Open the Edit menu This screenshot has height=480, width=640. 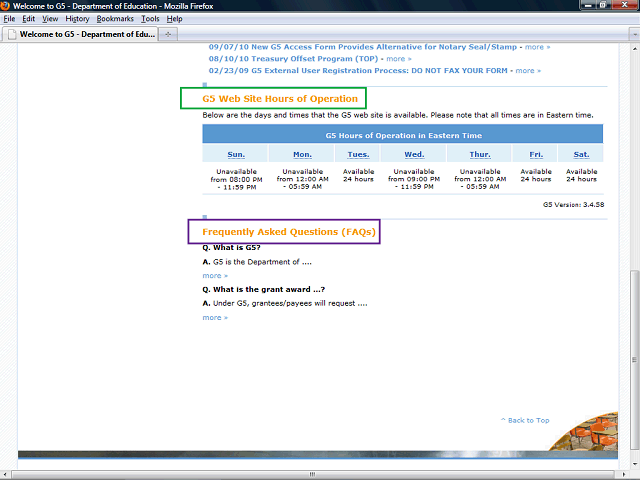coord(28,19)
